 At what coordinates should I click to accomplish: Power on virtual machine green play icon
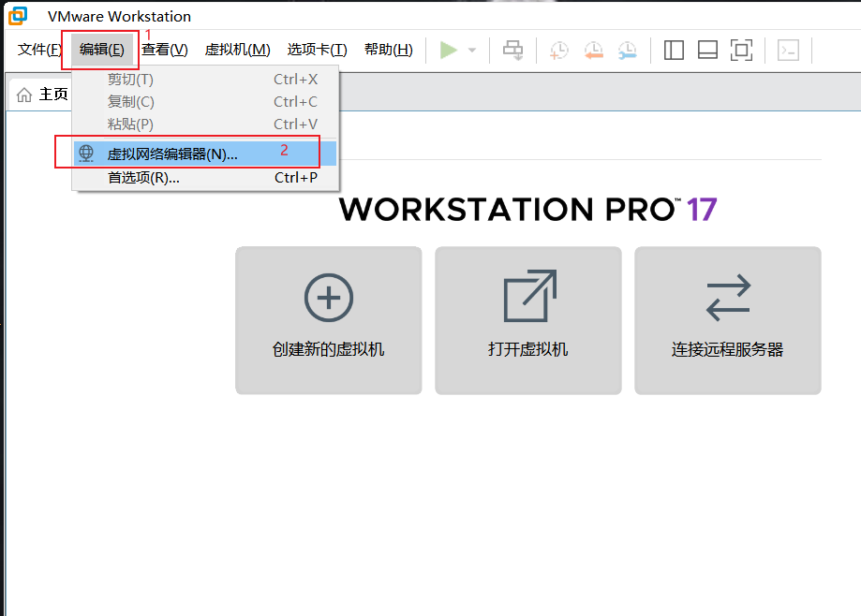tap(449, 50)
